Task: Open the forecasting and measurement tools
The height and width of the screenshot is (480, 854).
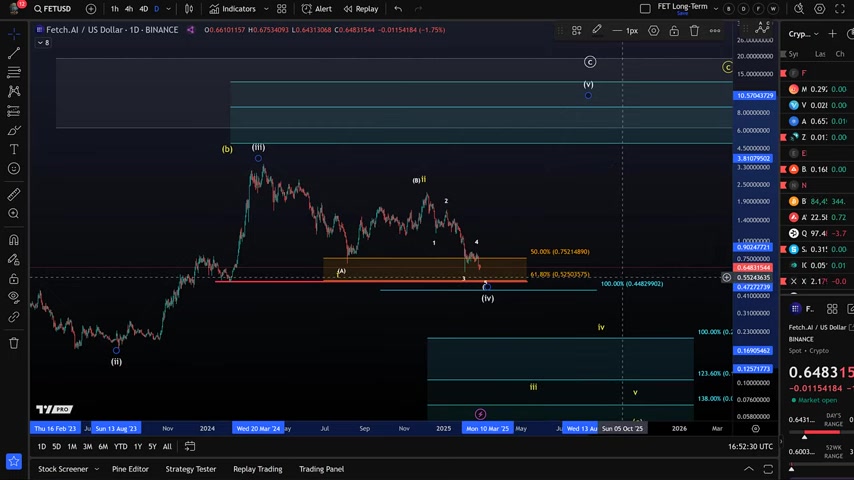Action: (x=14, y=111)
